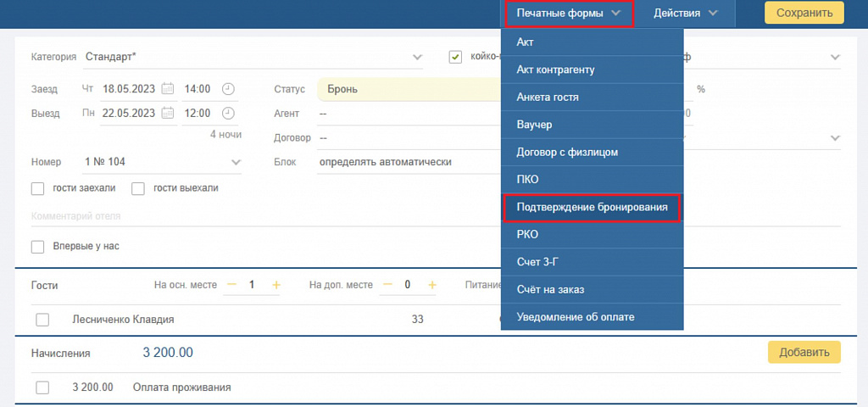Open Уведомление об оплате form
868x407 pixels.
point(593,317)
